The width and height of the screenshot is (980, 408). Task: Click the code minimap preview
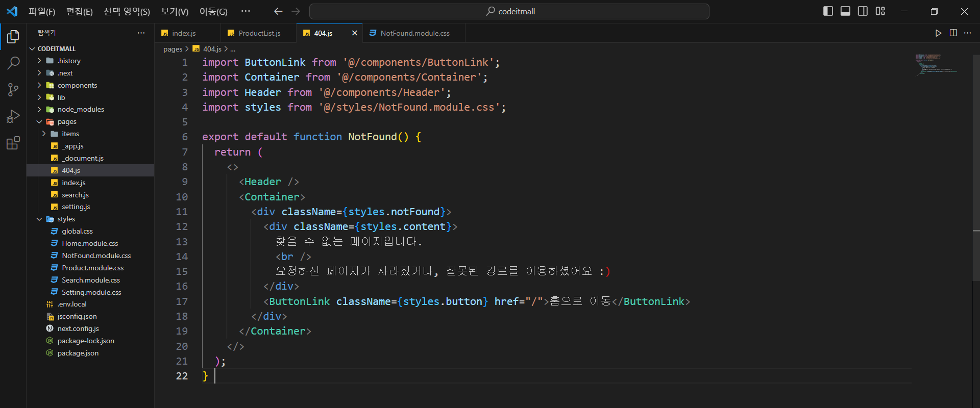click(x=936, y=65)
